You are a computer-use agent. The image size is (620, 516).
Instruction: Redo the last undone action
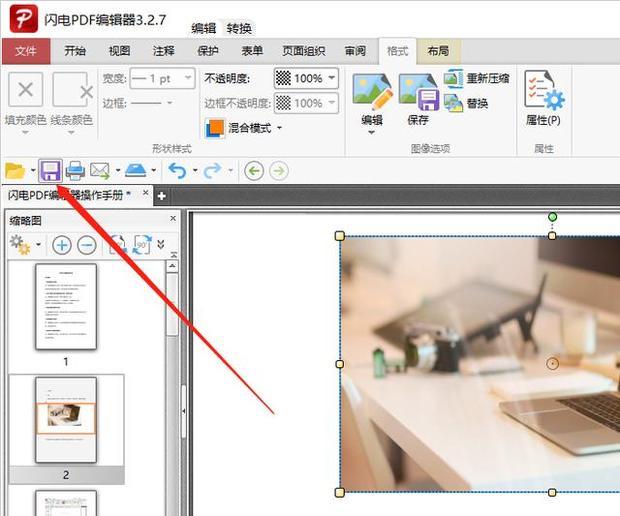(x=213, y=171)
